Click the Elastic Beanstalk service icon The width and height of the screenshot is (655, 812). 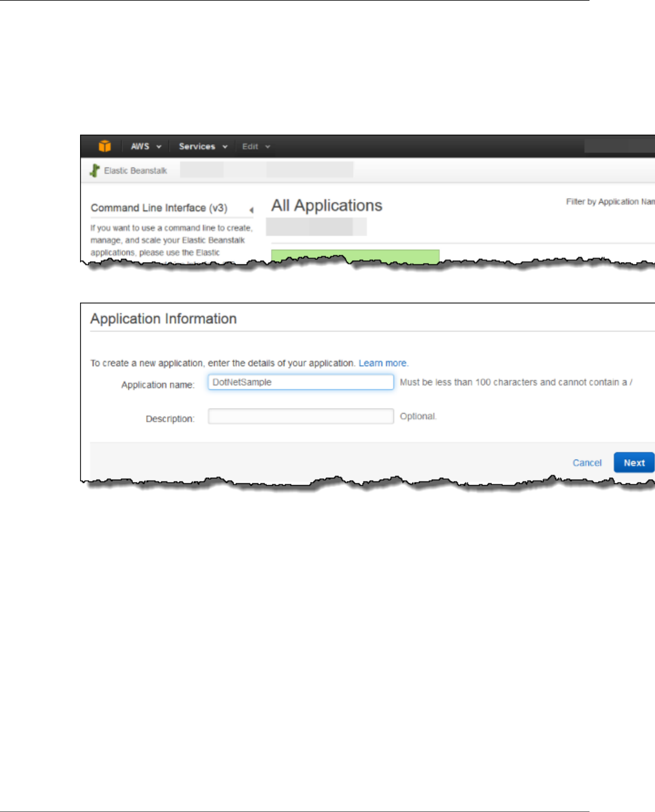(x=95, y=170)
